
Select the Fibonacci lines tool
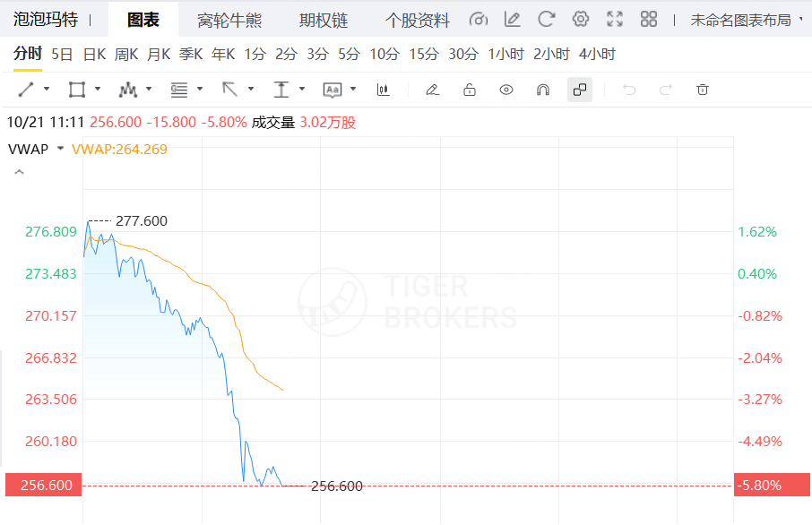tap(179, 90)
